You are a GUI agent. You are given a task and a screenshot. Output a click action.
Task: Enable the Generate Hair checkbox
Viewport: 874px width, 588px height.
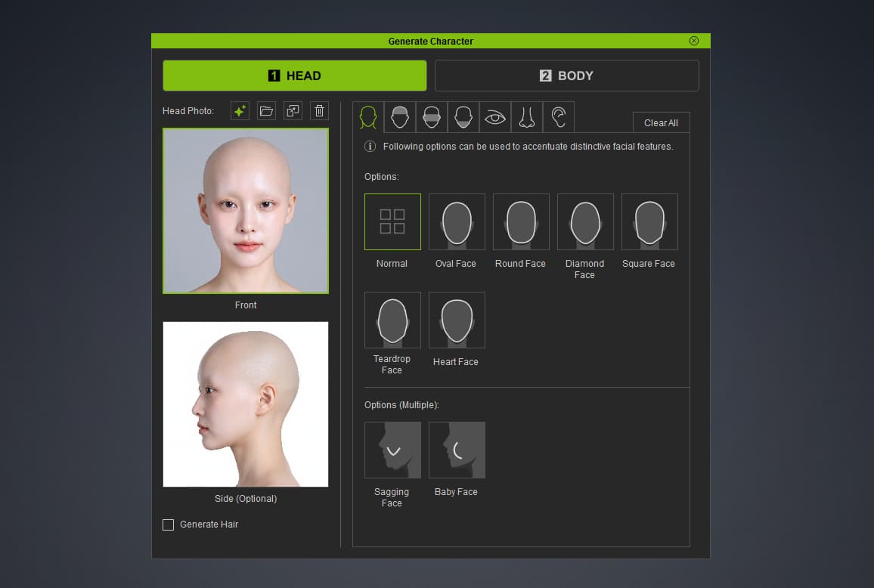point(169,525)
